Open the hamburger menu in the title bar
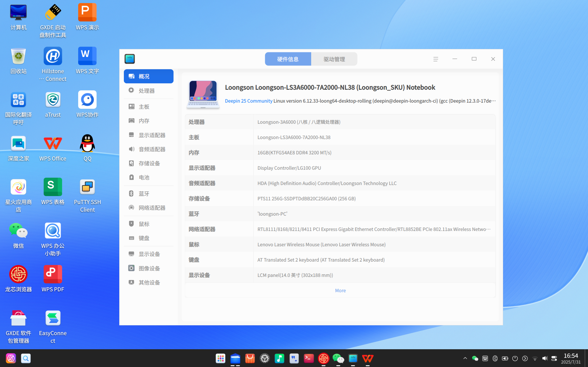Image resolution: width=588 pixels, height=367 pixels. [436, 59]
